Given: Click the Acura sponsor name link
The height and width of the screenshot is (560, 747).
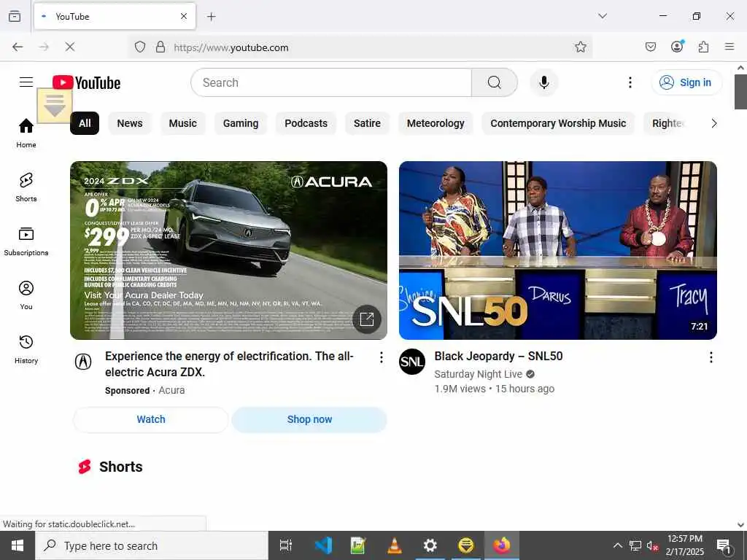Looking at the screenshot, I should (x=171, y=391).
